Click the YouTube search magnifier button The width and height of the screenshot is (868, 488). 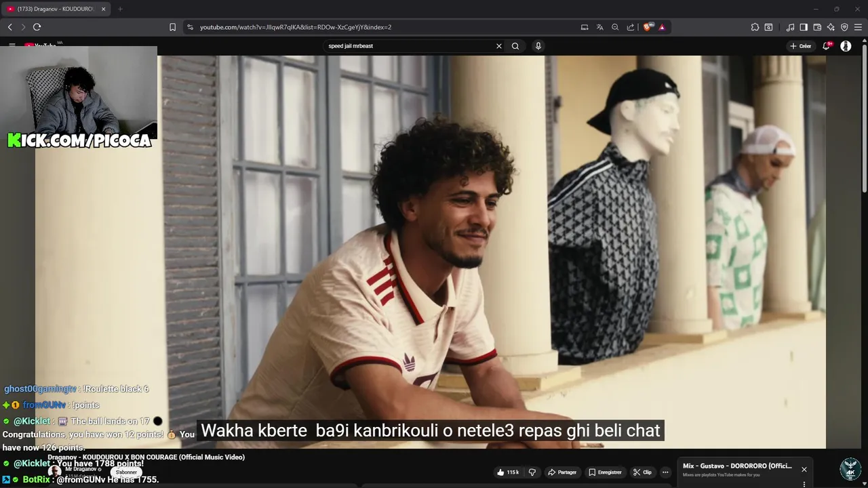pyautogui.click(x=515, y=46)
